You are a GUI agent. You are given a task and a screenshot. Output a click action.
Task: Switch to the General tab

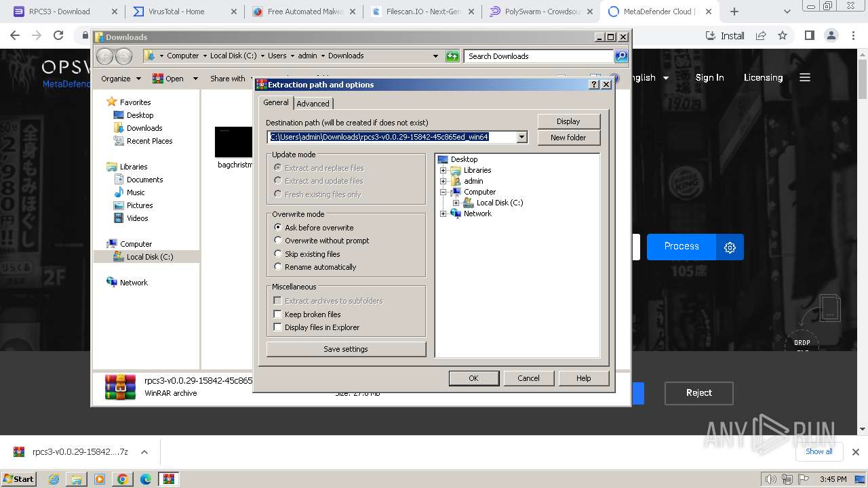(276, 102)
